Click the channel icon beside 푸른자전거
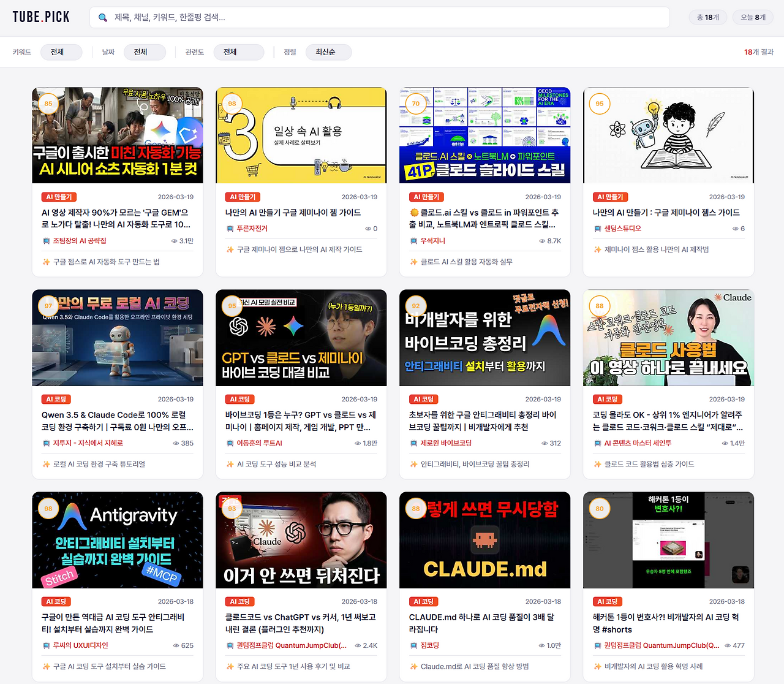This screenshot has height=684, width=784. pos(229,228)
